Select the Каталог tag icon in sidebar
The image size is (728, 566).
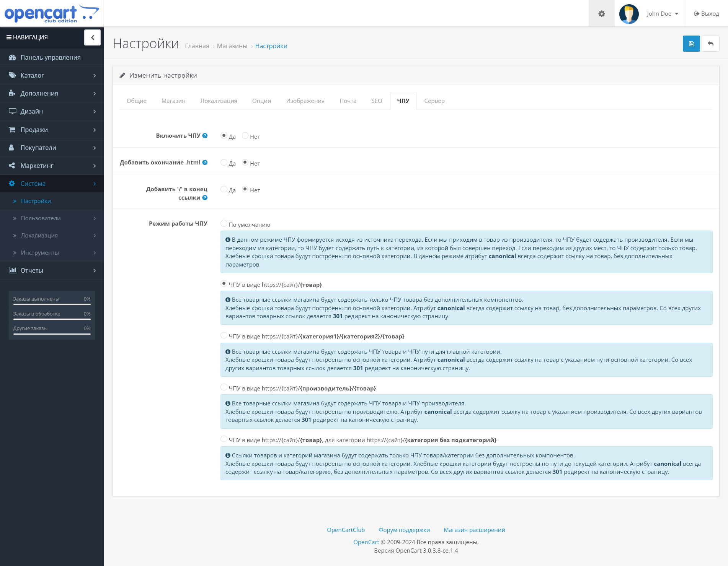[13, 75]
